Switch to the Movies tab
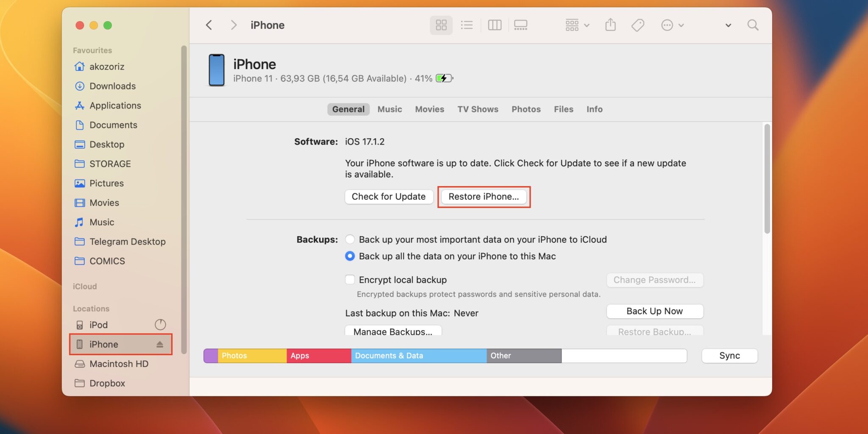868x434 pixels. (x=429, y=109)
